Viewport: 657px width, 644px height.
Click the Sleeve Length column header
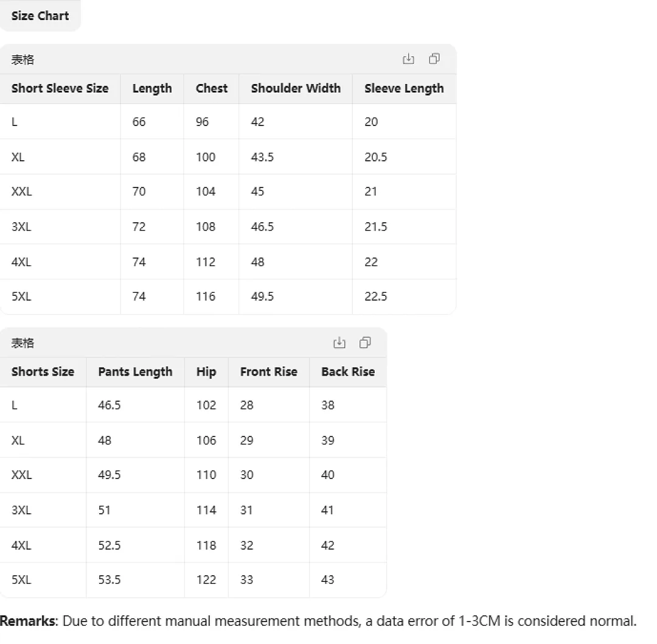404,88
